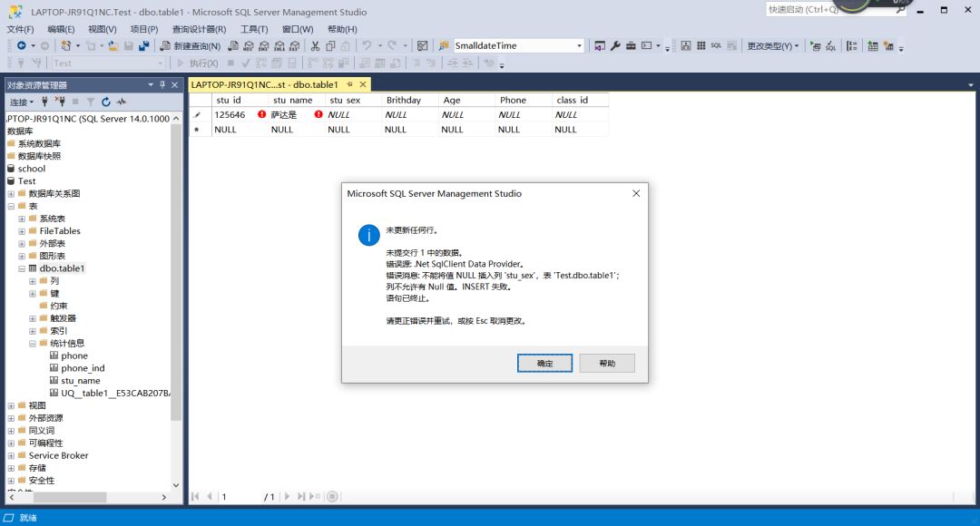This screenshot has height=526, width=980.
Task: Select the 同义词 folder in tree
Action: (41, 431)
